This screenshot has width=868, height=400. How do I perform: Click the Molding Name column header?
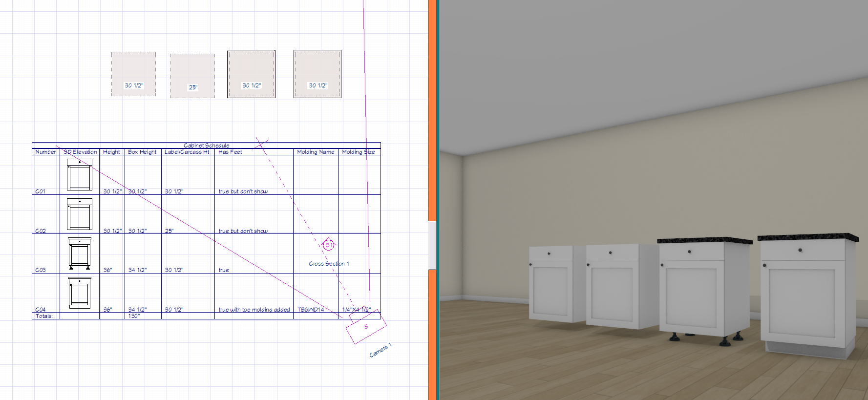tap(316, 152)
